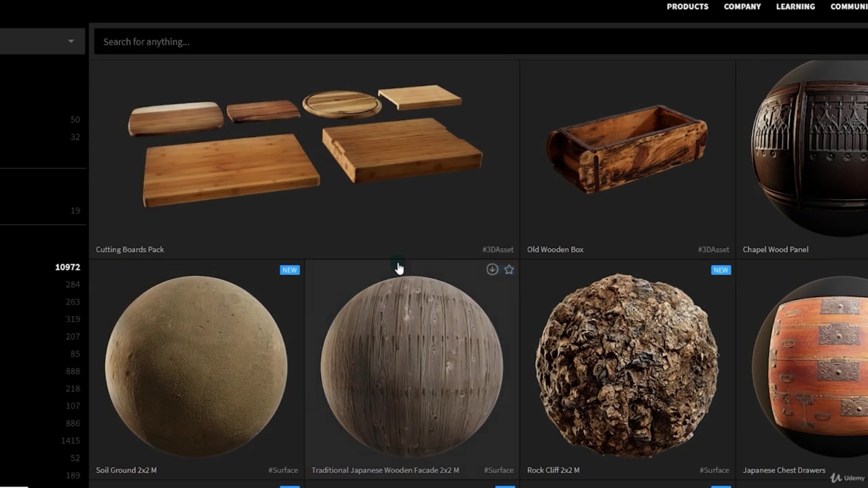
Task: Open the category dropdown arrow beside search
Action: pos(71,41)
